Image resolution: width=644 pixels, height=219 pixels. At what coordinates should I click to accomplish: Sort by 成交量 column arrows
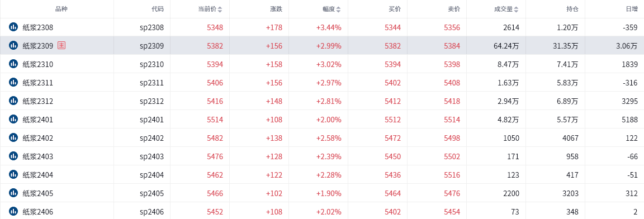point(517,9)
